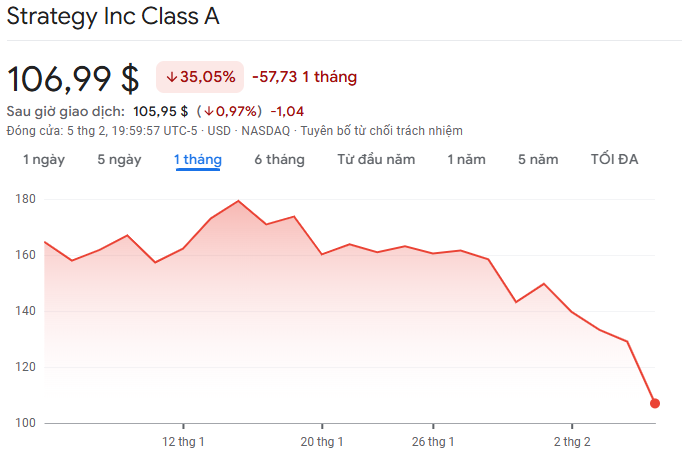Click the 12 thg 1 axis label
This screenshot has width=682, height=457.
tap(184, 441)
